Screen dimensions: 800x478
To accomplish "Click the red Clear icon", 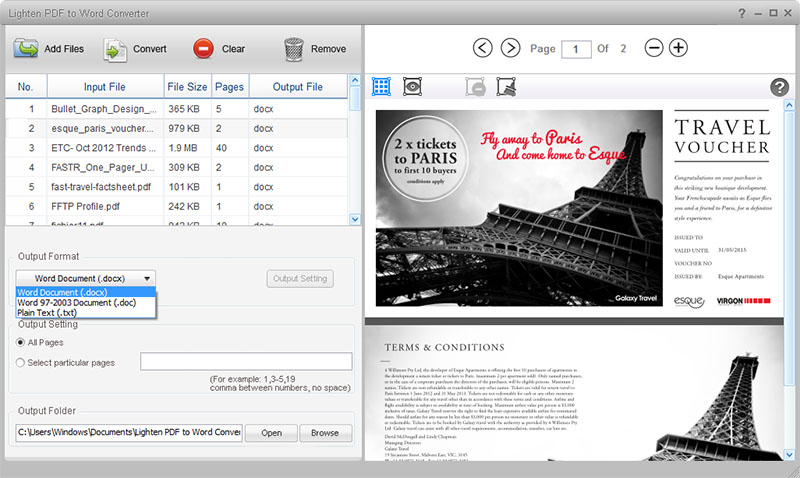I will 203,49.
